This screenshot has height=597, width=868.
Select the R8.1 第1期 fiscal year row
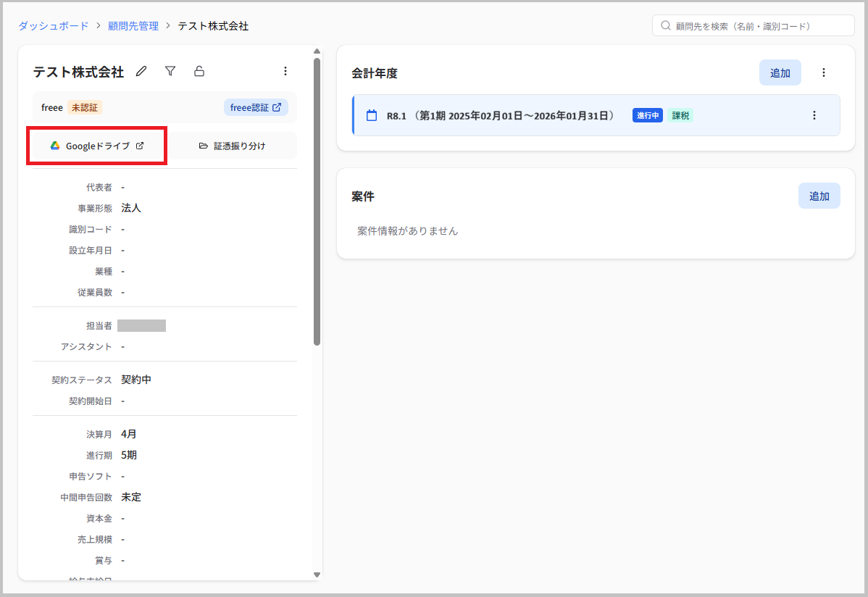tap(596, 115)
